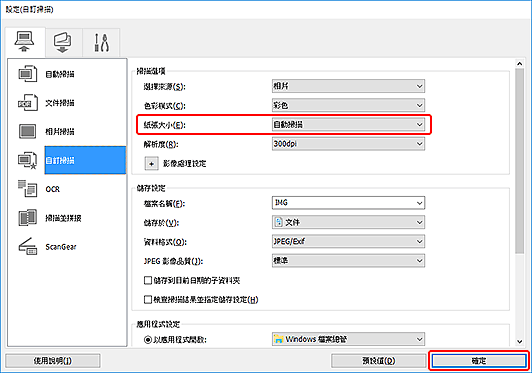Select the 以應用程式開啟 radio button

tap(148, 339)
